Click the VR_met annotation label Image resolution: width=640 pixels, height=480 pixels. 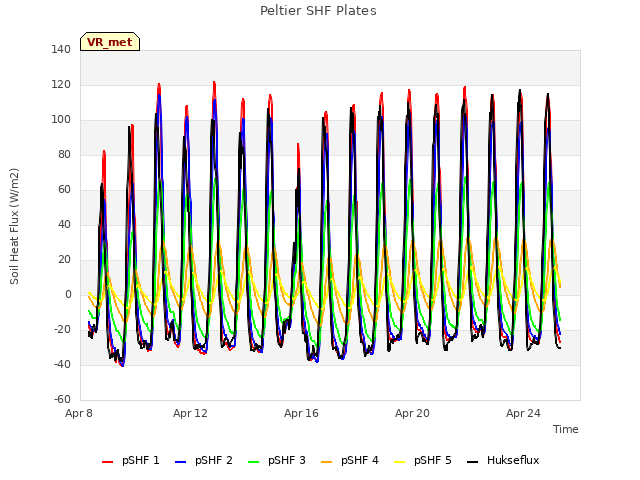coord(110,42)
